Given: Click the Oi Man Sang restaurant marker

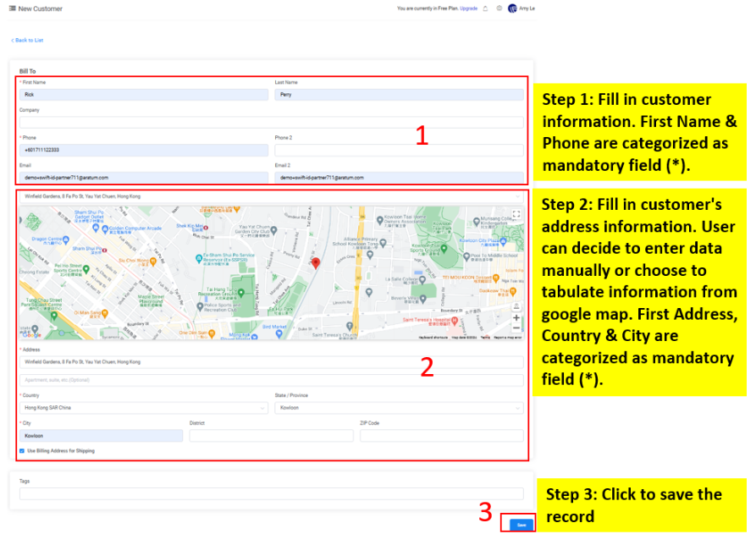Looking at the screenshot, I should 105,313.
